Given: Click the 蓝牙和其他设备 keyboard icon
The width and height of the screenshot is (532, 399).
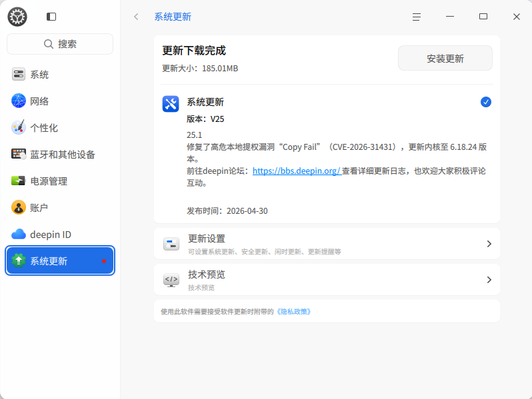Looking at the screenshot, I should click(x=18, y=155).
